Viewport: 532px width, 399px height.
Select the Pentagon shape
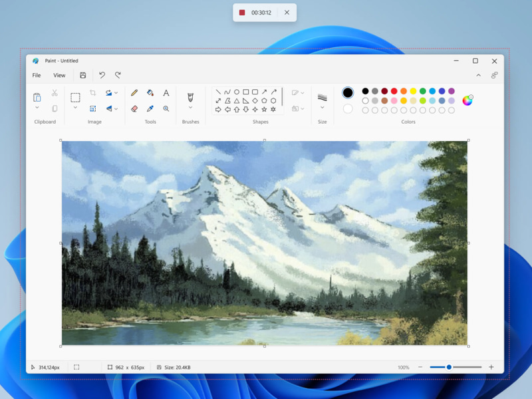pos(264,101)
